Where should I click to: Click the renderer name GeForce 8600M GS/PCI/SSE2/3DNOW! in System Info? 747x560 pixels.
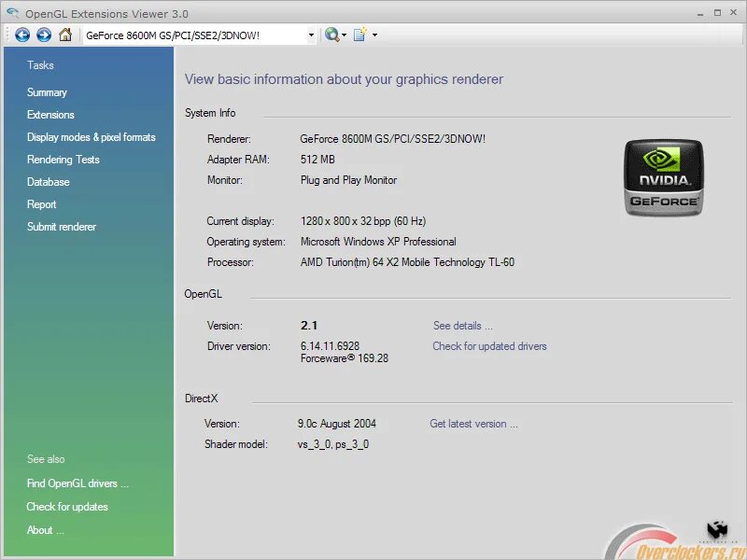392,139
